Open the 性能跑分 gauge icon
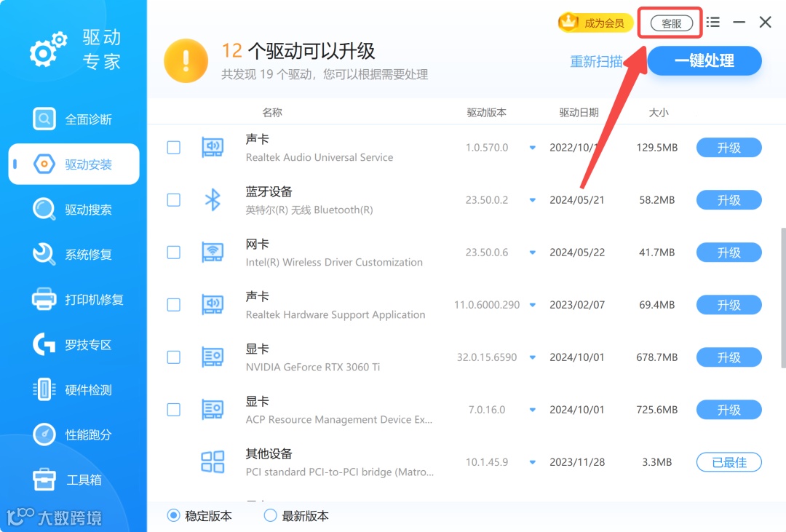This screenshot has height=532, width=786. 44,434
